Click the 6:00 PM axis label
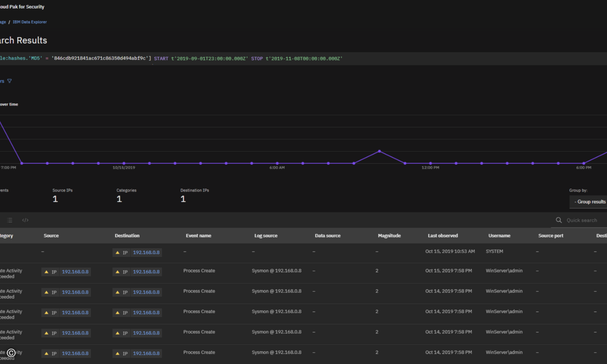 (584, 167)
